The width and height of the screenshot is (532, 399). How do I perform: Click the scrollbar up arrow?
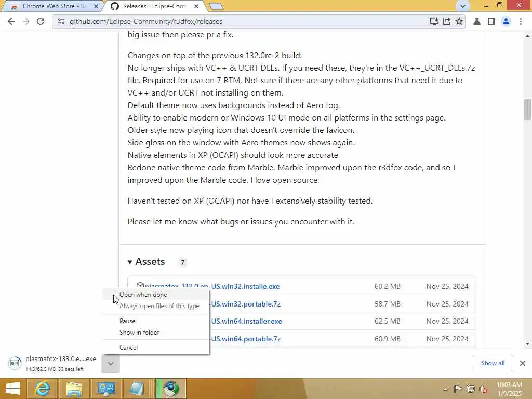(527, 36)
